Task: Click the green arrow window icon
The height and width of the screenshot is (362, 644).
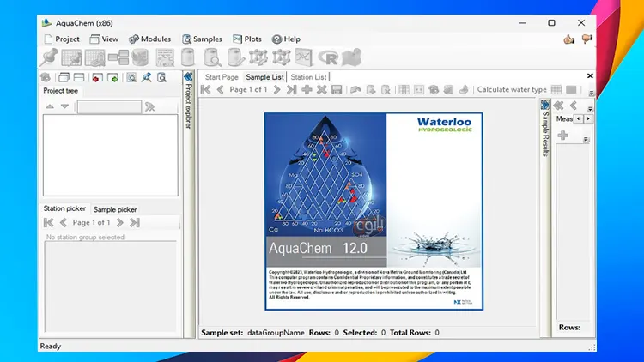Action: [112, 77]
